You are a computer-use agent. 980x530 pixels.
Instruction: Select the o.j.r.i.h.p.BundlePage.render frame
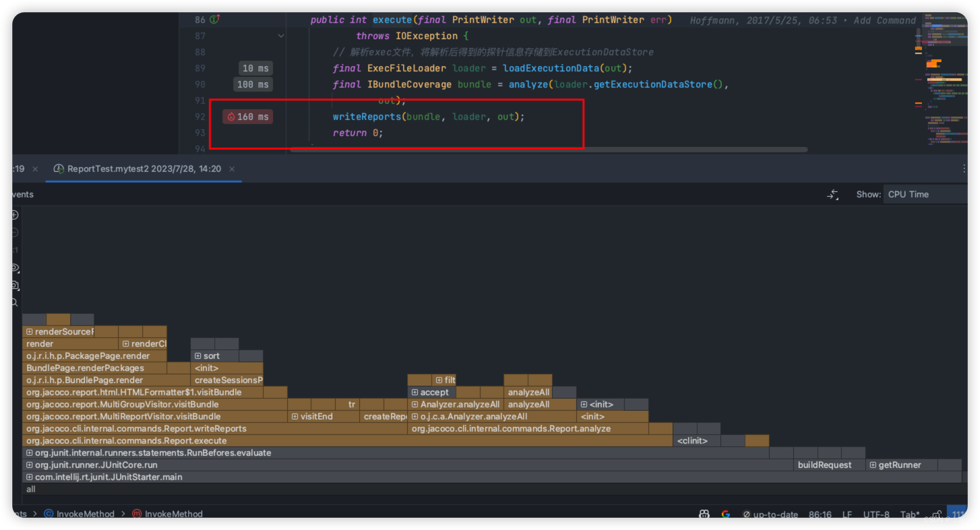pyautogui.click(x=106, y=380)
